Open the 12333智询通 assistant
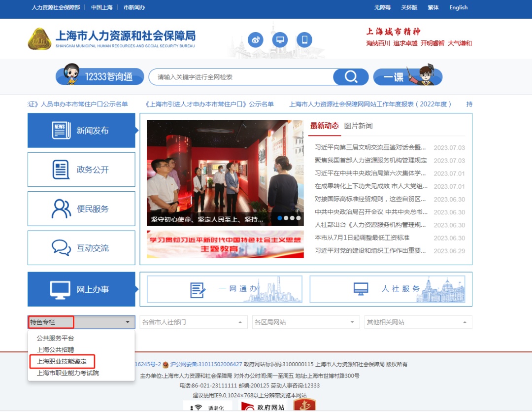 [x=100, y=76]
